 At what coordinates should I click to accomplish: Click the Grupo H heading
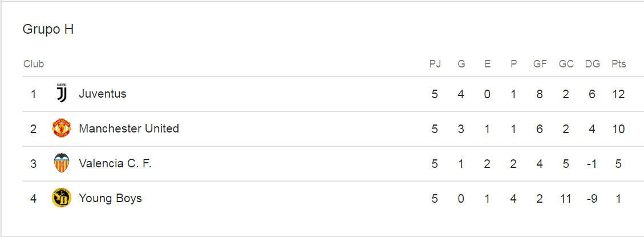48,29
